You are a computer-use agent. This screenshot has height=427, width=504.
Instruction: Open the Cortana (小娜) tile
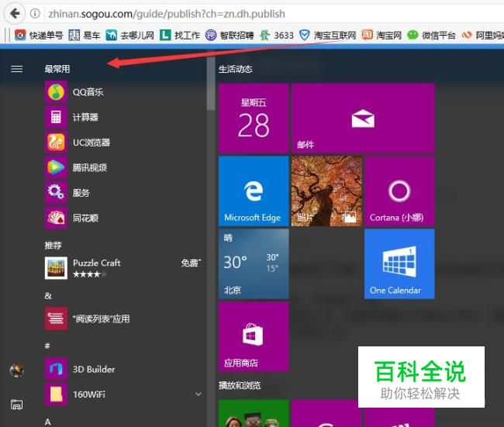click(x=399, y=191)
